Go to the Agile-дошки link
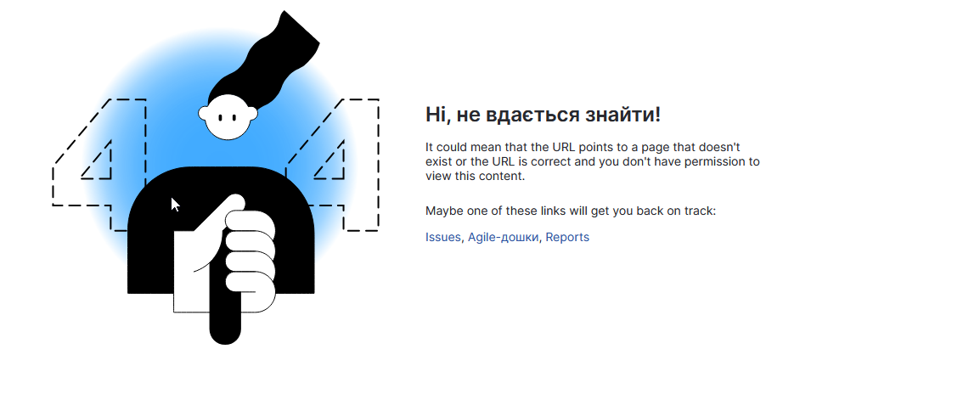Viewport: 980px width, 394px height. 503,237
